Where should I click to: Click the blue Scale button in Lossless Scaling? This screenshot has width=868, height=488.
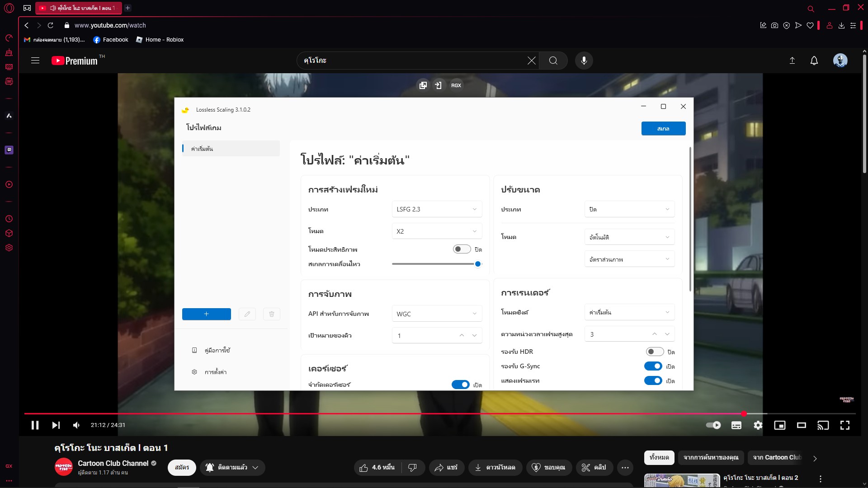coord(663,128)
